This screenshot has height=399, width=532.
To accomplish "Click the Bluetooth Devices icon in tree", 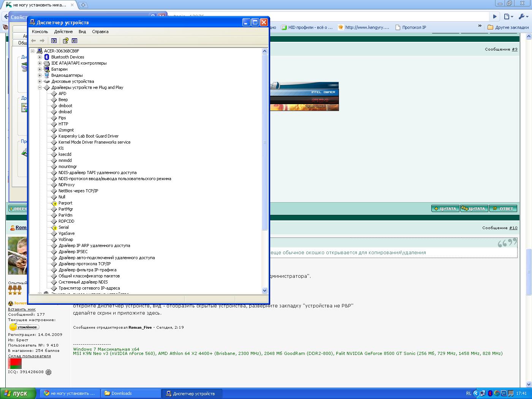I will [47, 57].
